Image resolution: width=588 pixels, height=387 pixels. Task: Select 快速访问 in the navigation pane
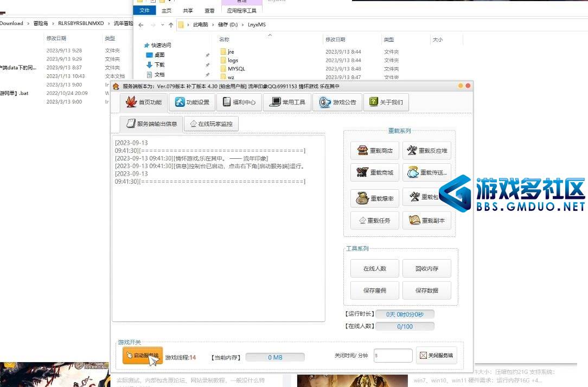(161, 46)
